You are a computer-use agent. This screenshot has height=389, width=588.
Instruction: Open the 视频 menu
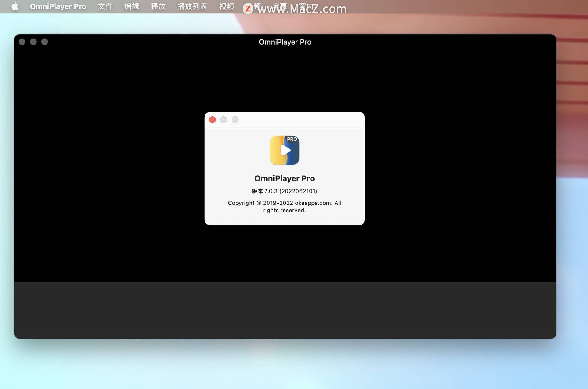(x=226, y=6)
